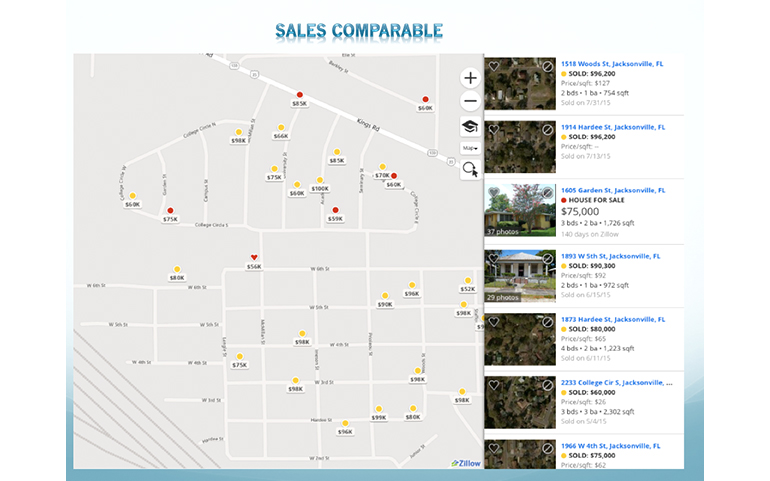
Task: Click the red $85K marker on Kings Rd
Action: pyautogui.click(x=299, y=103)
